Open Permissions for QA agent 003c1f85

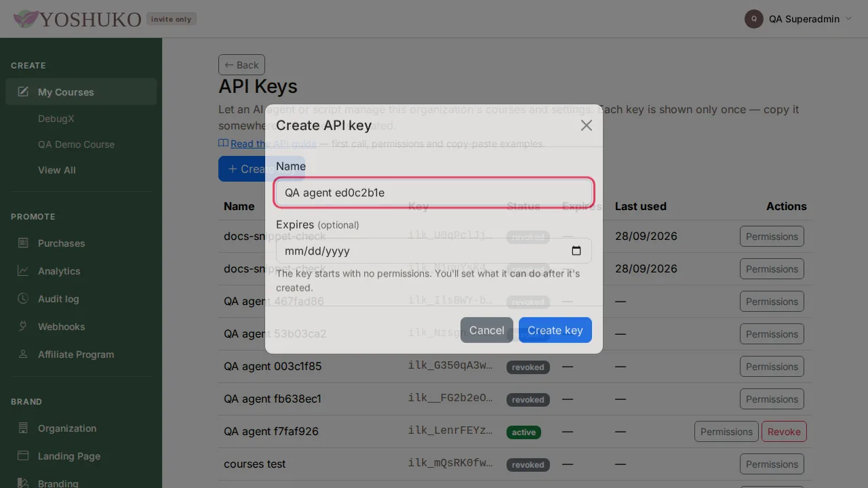[x=772, y=367]
